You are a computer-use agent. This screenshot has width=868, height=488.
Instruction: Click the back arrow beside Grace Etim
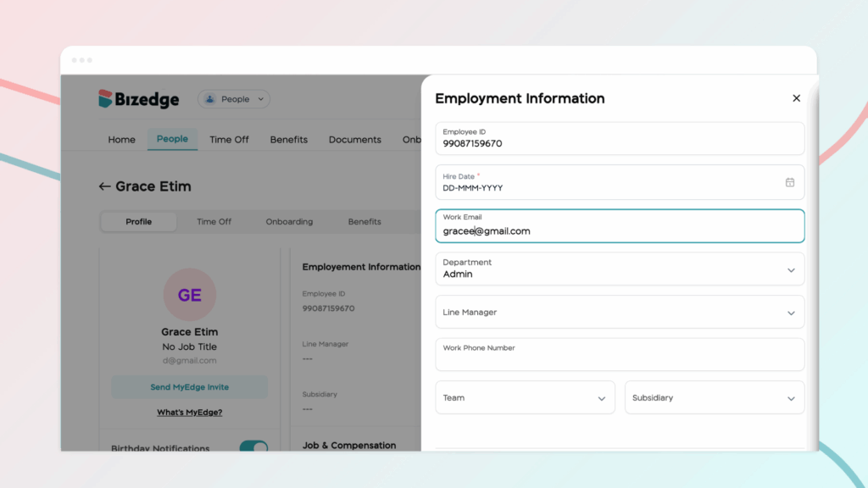click(104, 186)
